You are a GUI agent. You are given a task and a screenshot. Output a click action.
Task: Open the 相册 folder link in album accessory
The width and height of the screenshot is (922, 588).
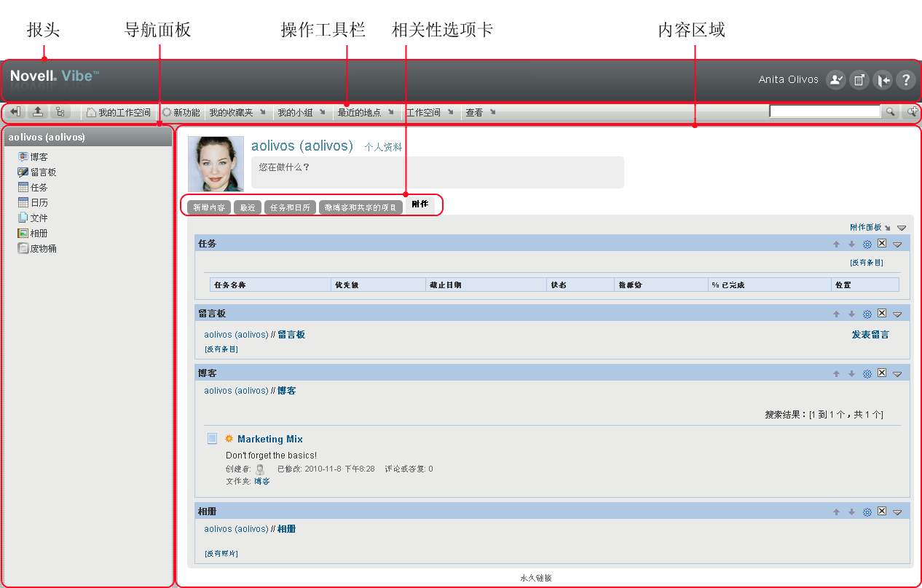click(x=286, y=529)
